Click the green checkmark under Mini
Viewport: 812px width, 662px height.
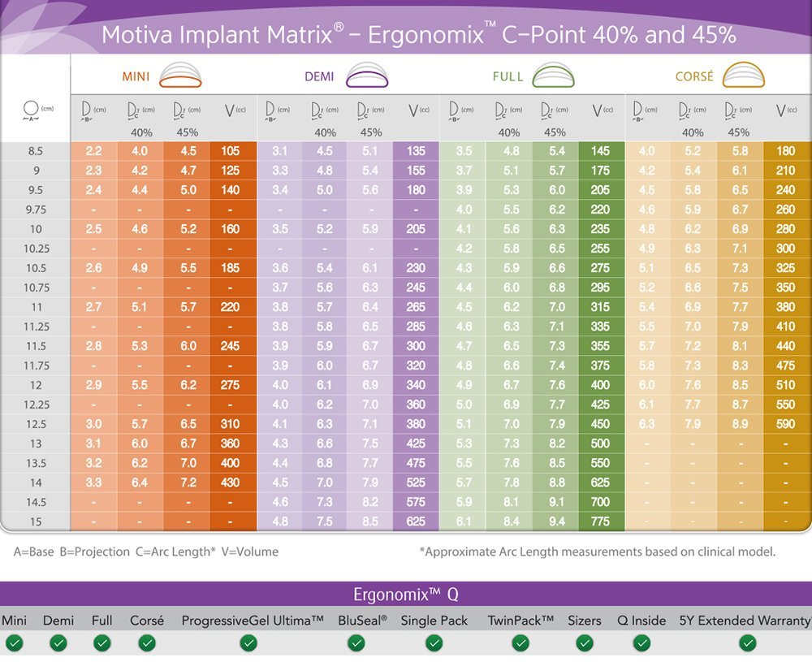tap(14, 643)
